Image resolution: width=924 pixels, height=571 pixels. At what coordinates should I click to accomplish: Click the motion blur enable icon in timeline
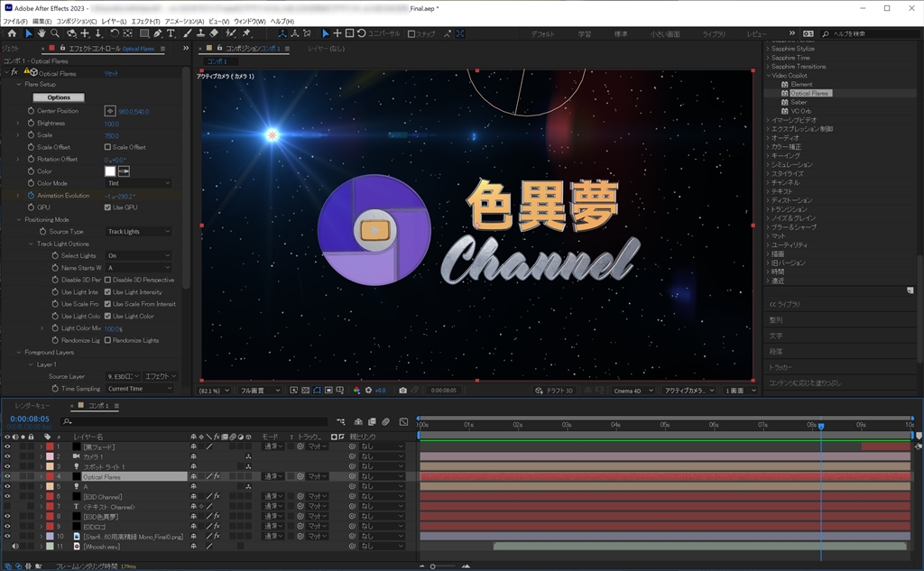point(385,422)
